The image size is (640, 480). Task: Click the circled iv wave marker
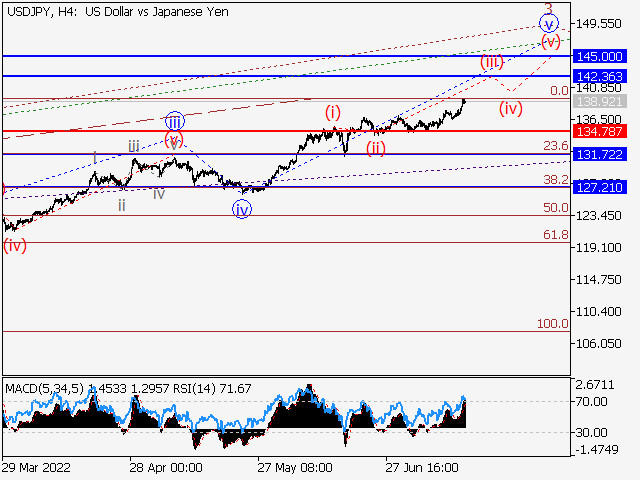click(242, 208)
